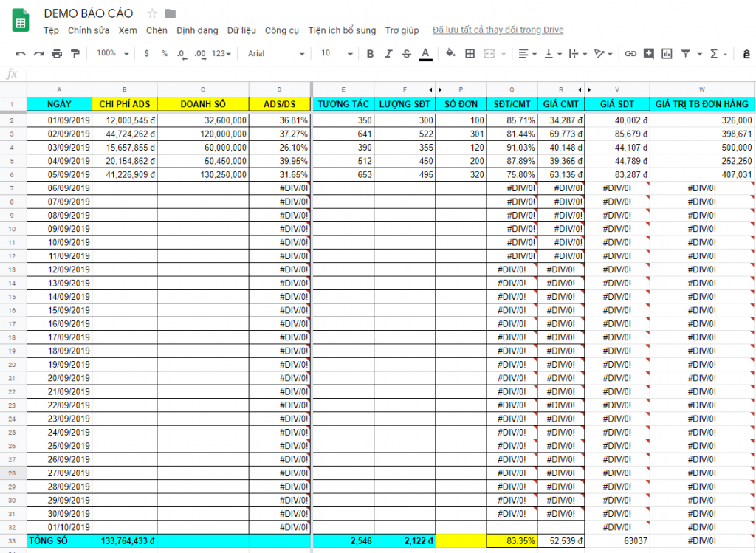Star the DEMO BÁO CÁO document
The width and height of the screenshot is (756, 553).
click(x=152, y=13)
